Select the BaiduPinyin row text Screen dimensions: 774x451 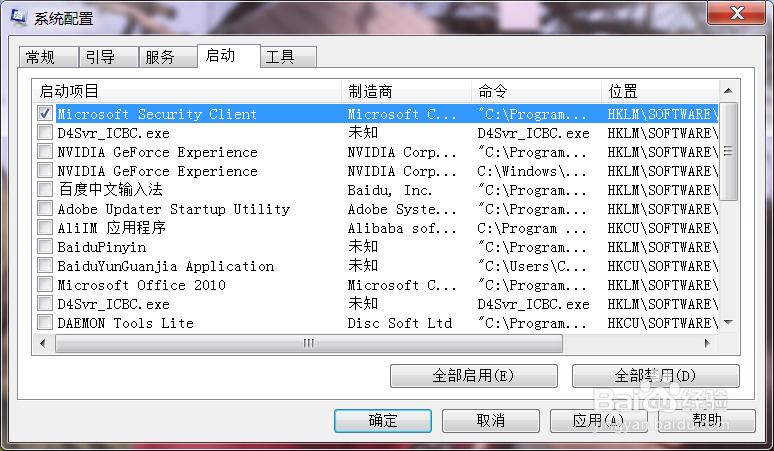point(102,247)
